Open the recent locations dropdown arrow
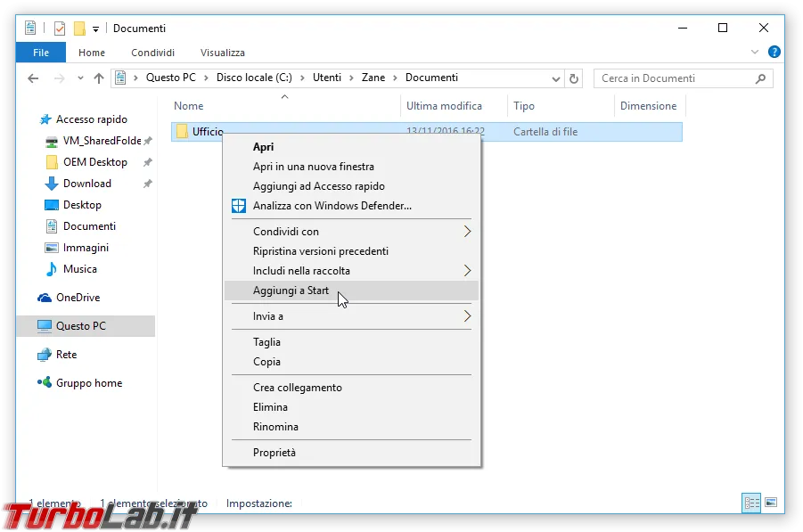 pyautogui.click(x=80, y=78)
